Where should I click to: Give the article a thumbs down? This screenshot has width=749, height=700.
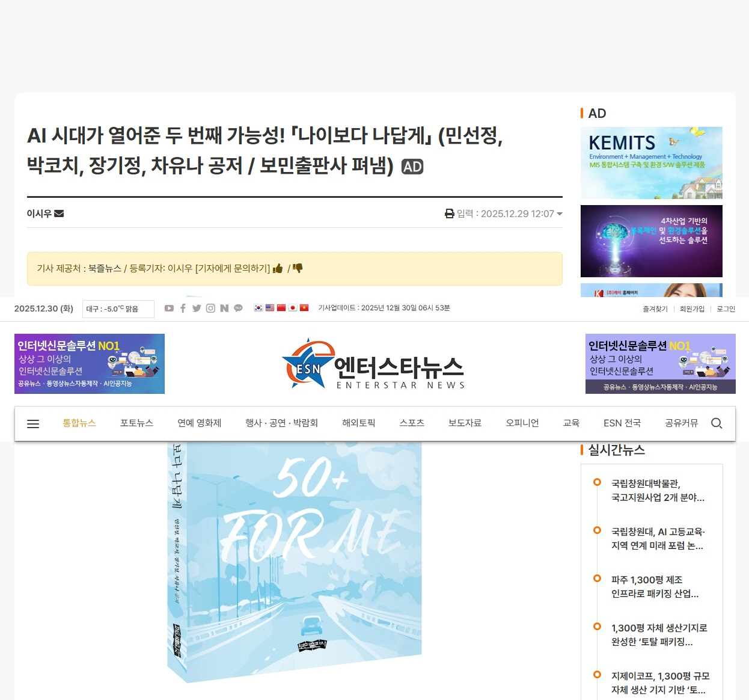[x=298, y=268]
